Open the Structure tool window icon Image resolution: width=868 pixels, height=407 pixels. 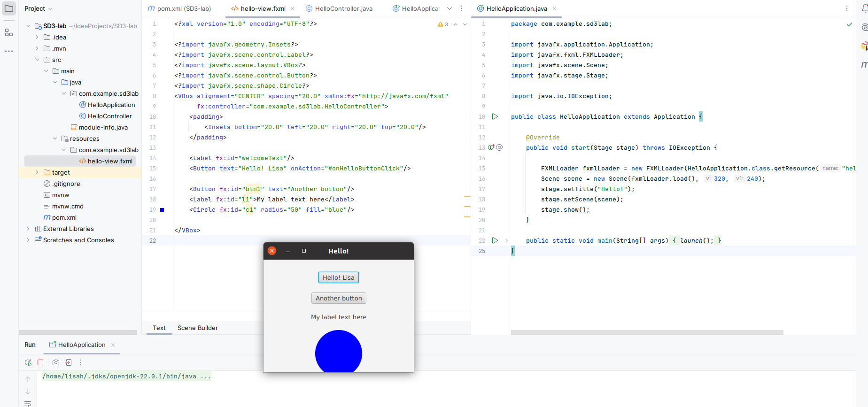coord(9,32)
